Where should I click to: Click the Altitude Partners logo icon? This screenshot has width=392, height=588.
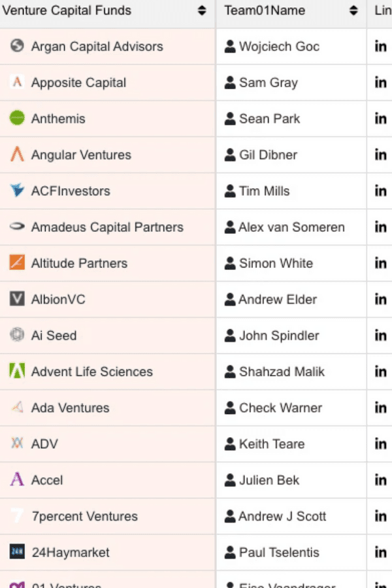pos(17,263)
